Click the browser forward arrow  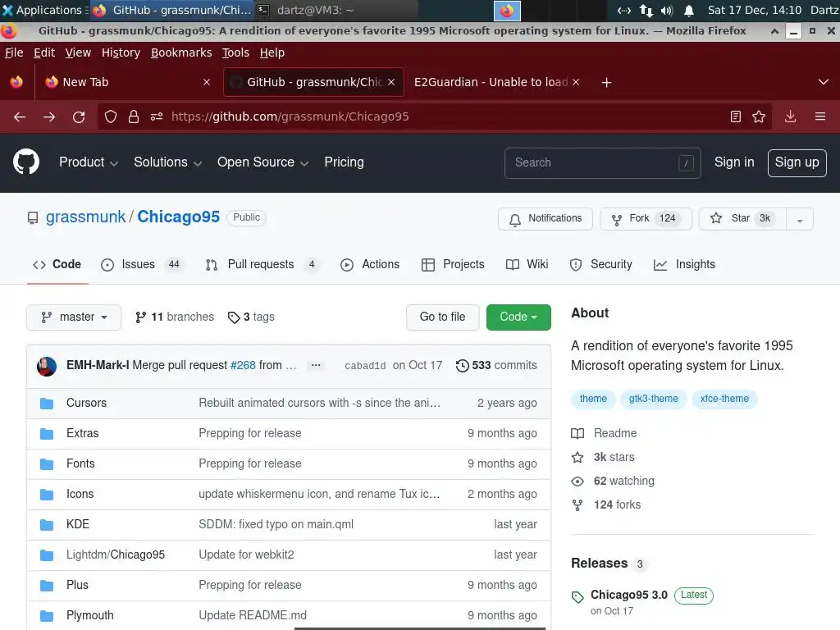pos(49,116)
